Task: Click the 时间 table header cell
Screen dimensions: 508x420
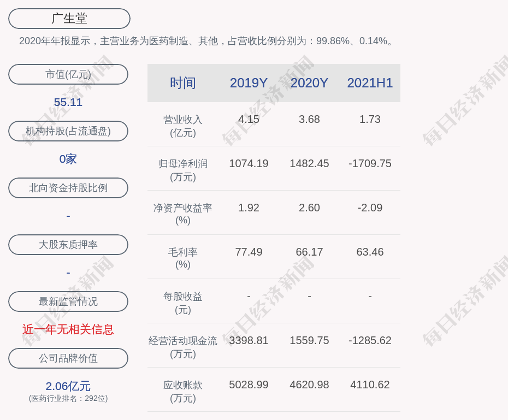Action: point(183,83)
